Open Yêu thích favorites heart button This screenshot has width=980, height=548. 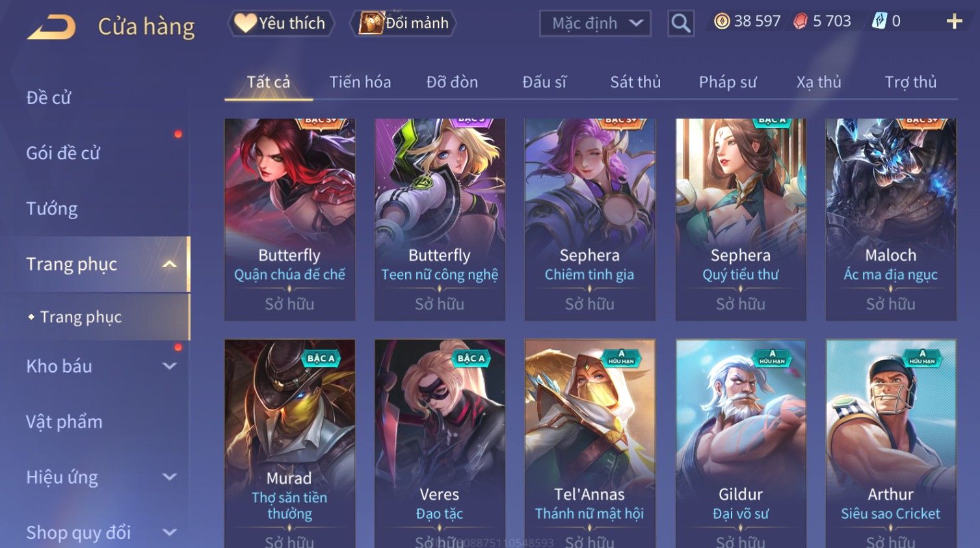281,23
